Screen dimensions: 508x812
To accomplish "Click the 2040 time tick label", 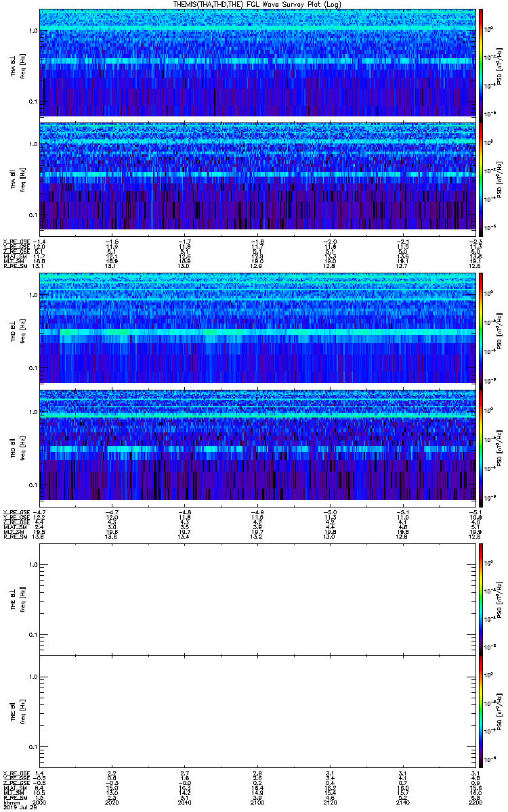I will tap(185, 803).
